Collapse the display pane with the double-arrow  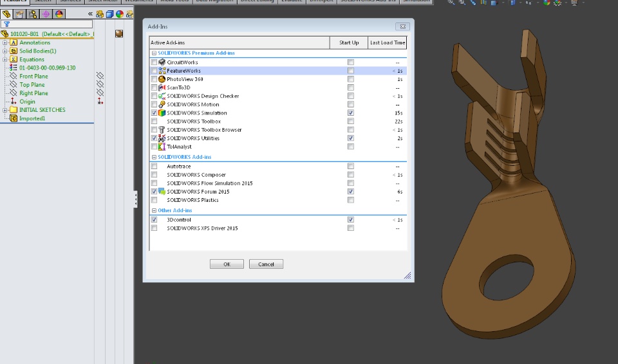(x=90, y=14)
